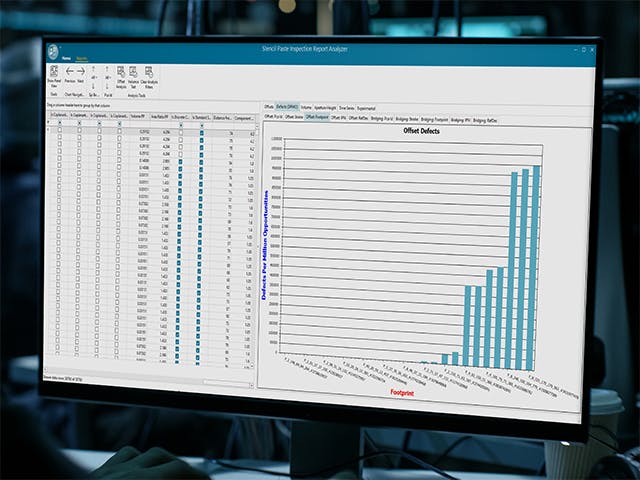
Task: Open the Defects (DPMO) tab
Action: coord(287,107)
